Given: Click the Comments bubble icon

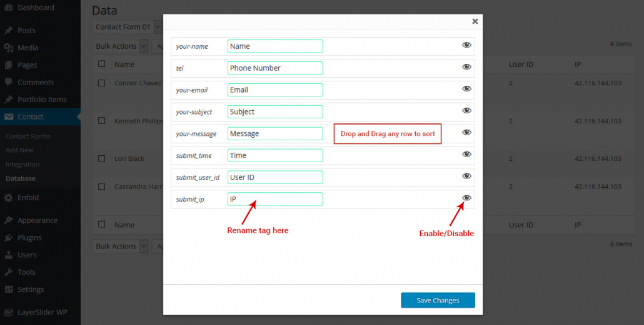Looking at the screenshot, I should pyautogui.click(x=9, y=82).
